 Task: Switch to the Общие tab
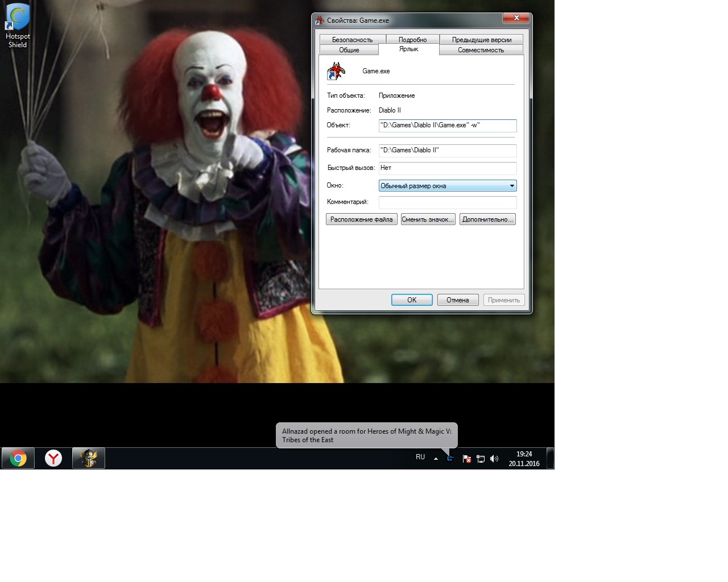[349, 50]
